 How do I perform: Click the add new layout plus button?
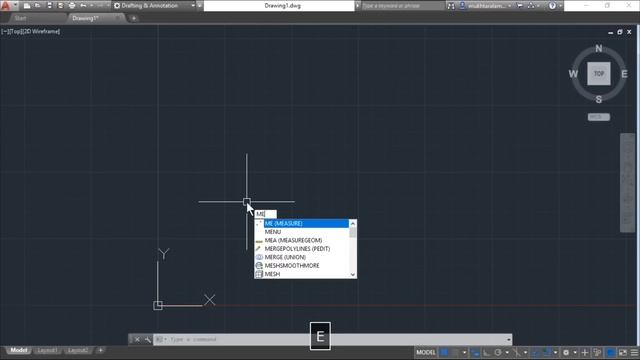click(x=100, y=350)
